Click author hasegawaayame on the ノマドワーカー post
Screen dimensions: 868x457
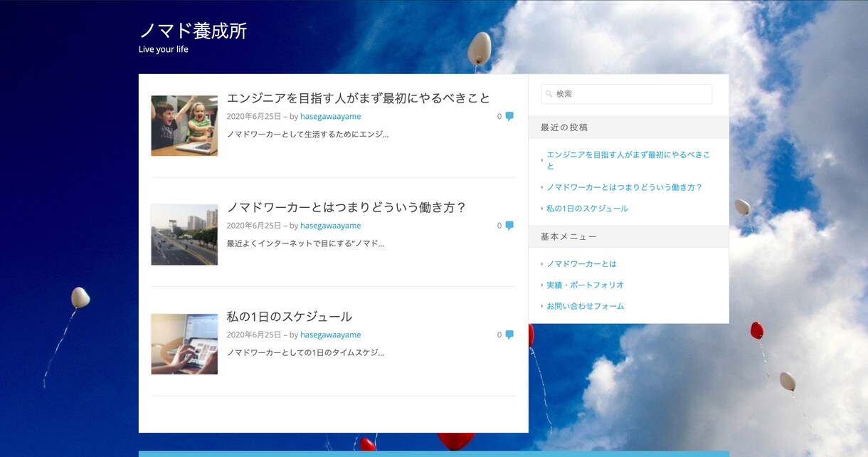point(330,226)
